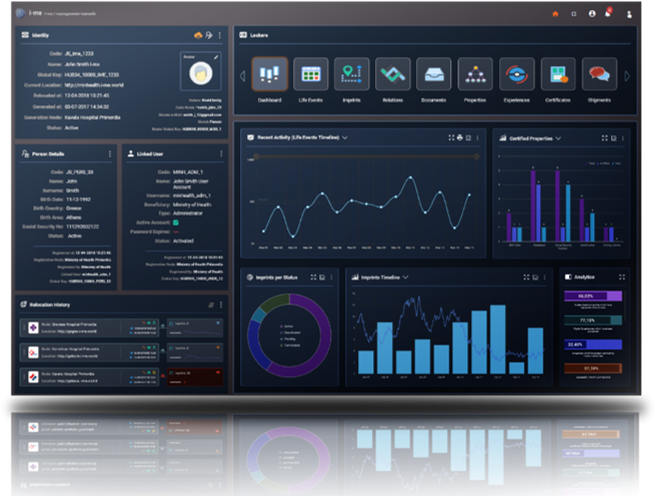Open the Shipments chat-bubble icon
The width and height of the screenshot is (656, 496).
598,75
